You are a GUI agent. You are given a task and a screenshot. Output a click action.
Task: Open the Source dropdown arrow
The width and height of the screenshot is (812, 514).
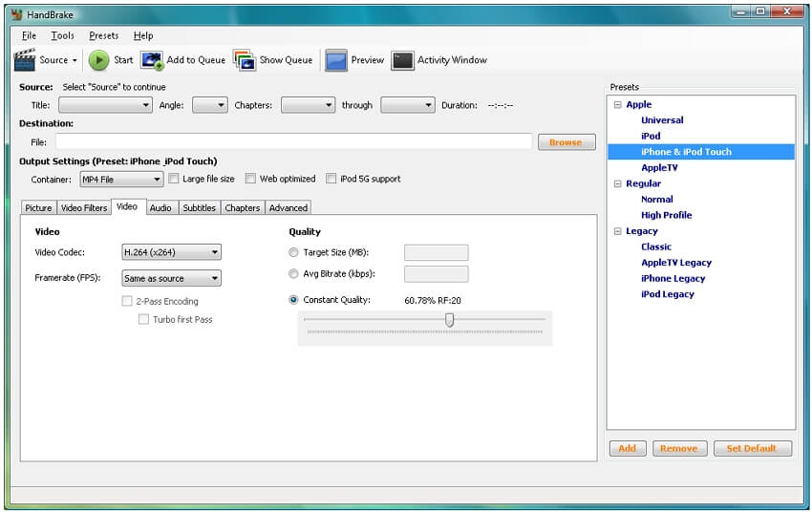click(x=75, y=60)
